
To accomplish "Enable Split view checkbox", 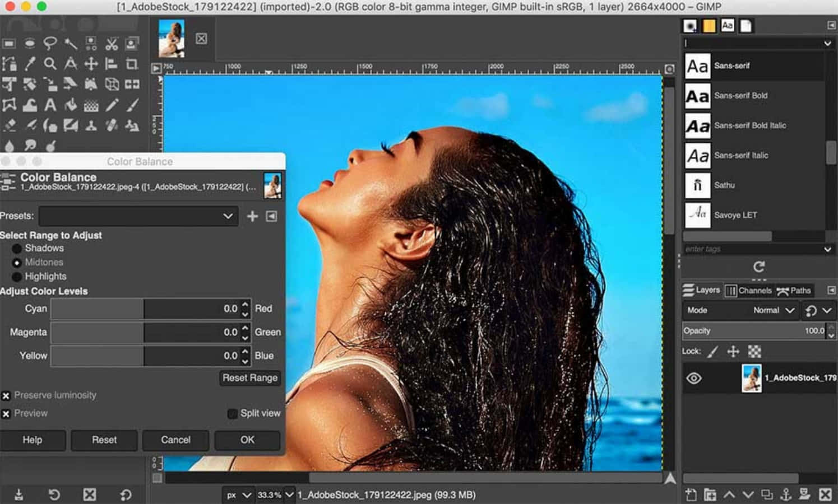I will point(232,413).
